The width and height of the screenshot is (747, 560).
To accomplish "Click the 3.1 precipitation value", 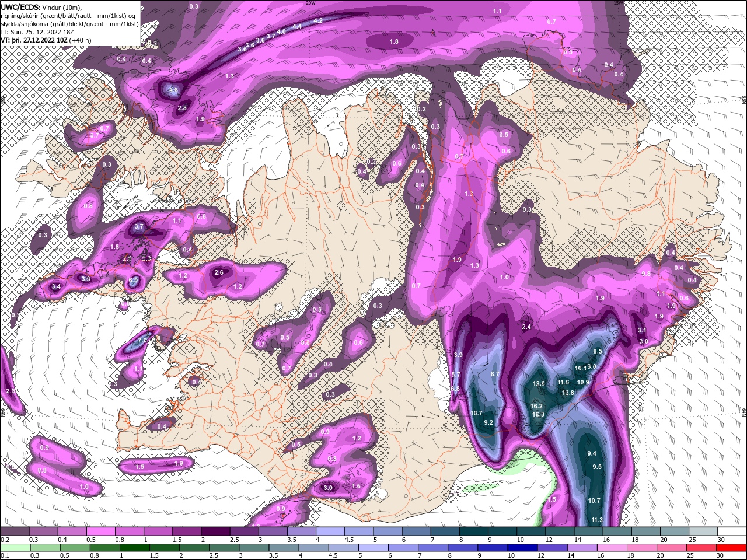I will pyautogui.click(x=642, y=331).
